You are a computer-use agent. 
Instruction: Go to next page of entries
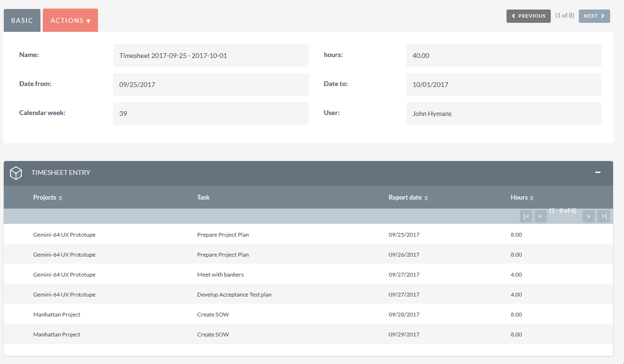[x=589, y=216]
